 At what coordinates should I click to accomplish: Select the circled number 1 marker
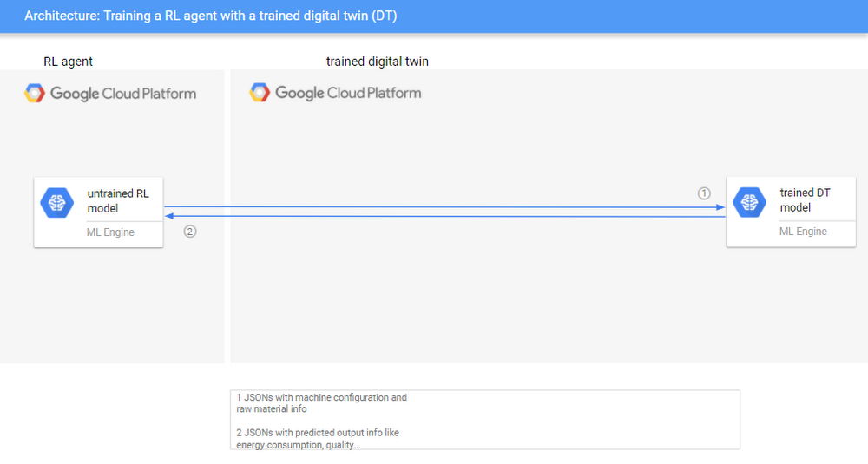coord(704,193)
